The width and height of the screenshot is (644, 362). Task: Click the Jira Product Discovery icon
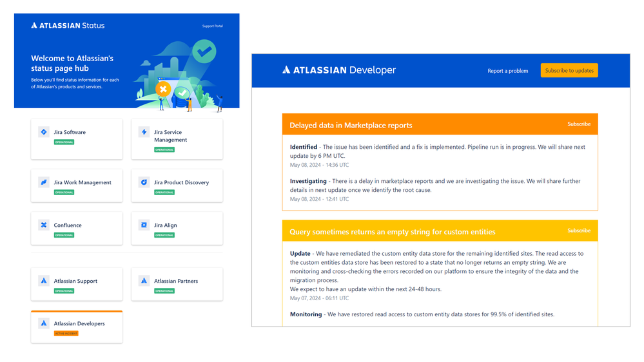(144, 182)
